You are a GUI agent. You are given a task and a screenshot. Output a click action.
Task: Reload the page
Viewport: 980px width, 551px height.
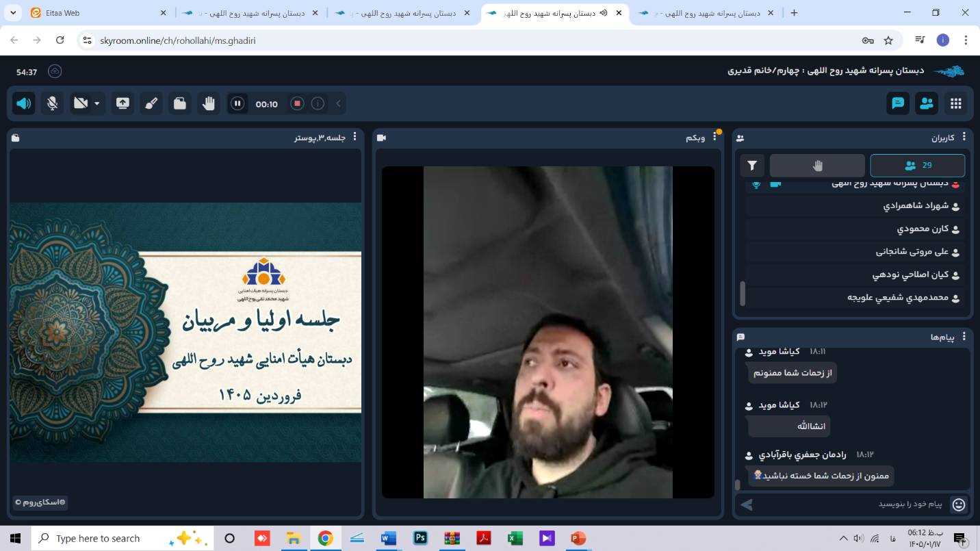[60, 40]
